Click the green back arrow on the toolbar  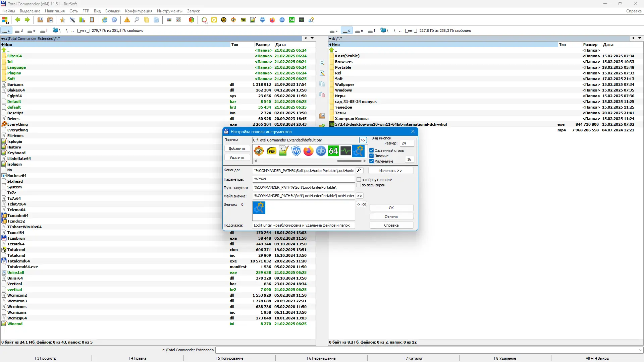(x=17, y=20)
